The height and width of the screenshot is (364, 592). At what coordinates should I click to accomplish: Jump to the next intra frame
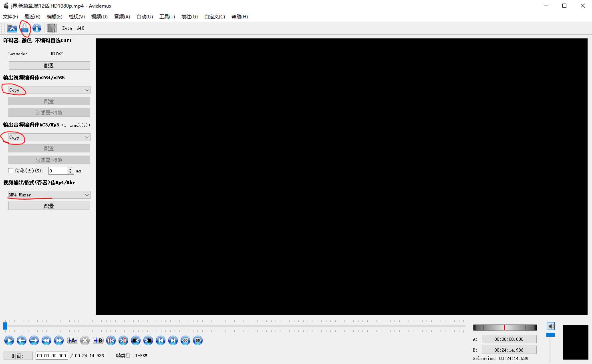[123, 340]
